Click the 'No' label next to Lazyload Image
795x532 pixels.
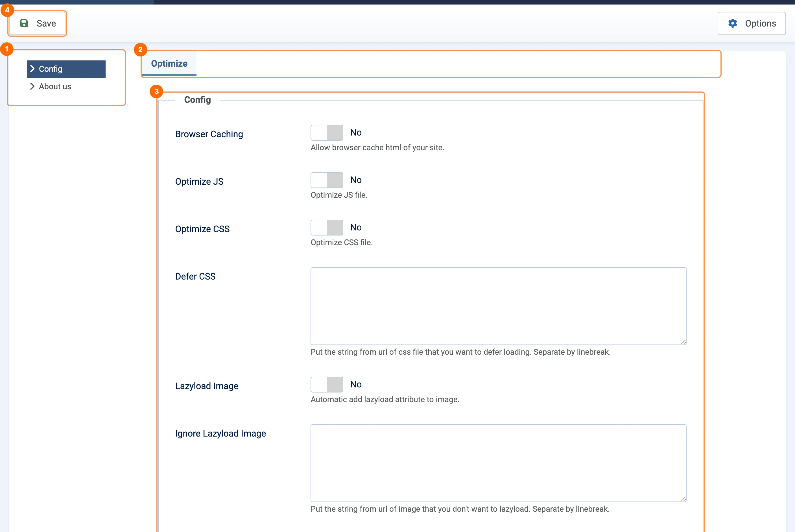click(x=356, y=385)
